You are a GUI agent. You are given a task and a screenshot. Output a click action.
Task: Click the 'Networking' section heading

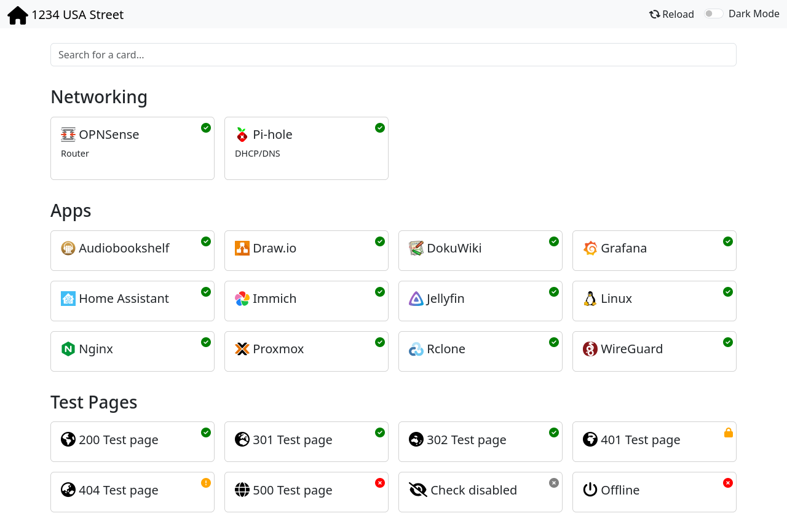point(99,97)
